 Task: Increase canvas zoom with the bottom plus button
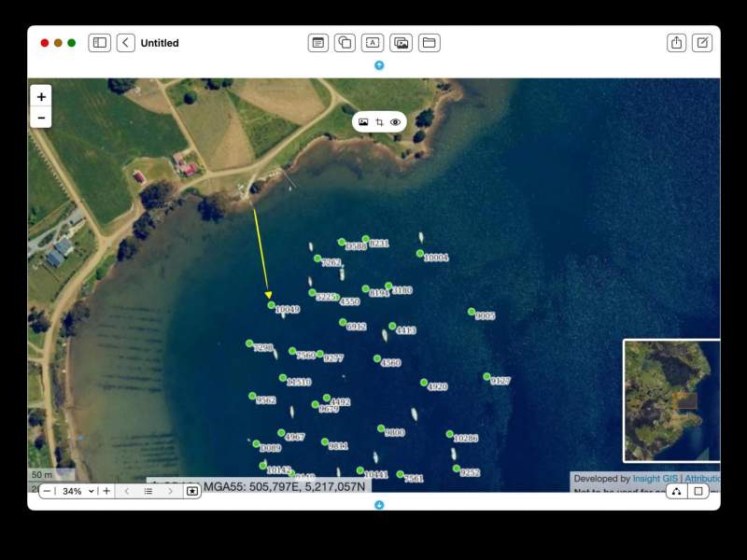tap(106, 491)
